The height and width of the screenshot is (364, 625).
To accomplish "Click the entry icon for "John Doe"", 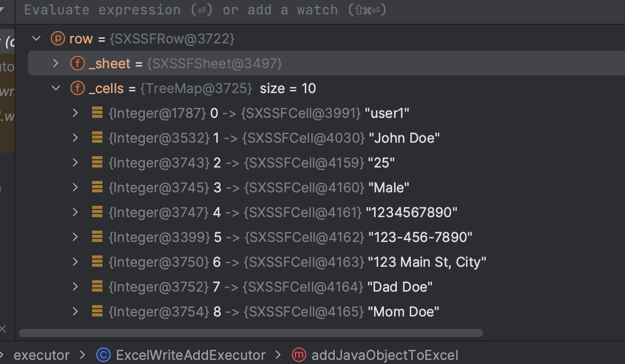I will 97,138.
